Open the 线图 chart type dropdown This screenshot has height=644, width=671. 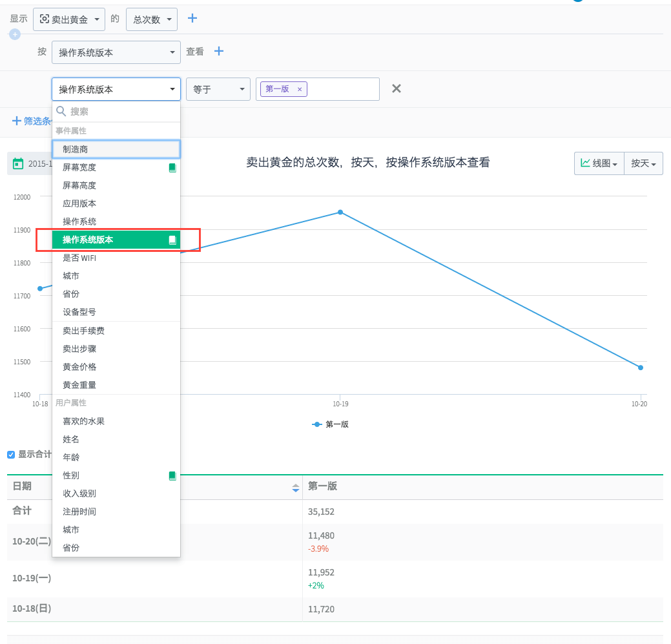point(599,163)
